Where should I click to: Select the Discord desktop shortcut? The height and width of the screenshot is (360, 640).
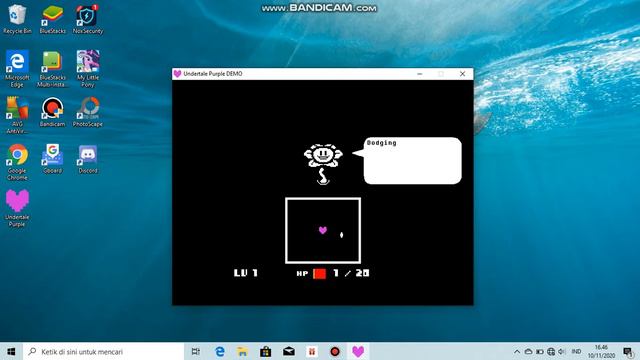[88, 158]
